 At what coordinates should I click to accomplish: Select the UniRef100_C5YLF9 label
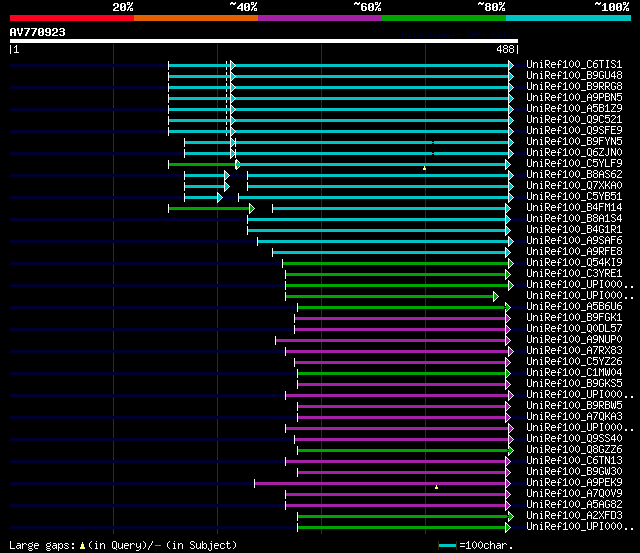(574, 164)
